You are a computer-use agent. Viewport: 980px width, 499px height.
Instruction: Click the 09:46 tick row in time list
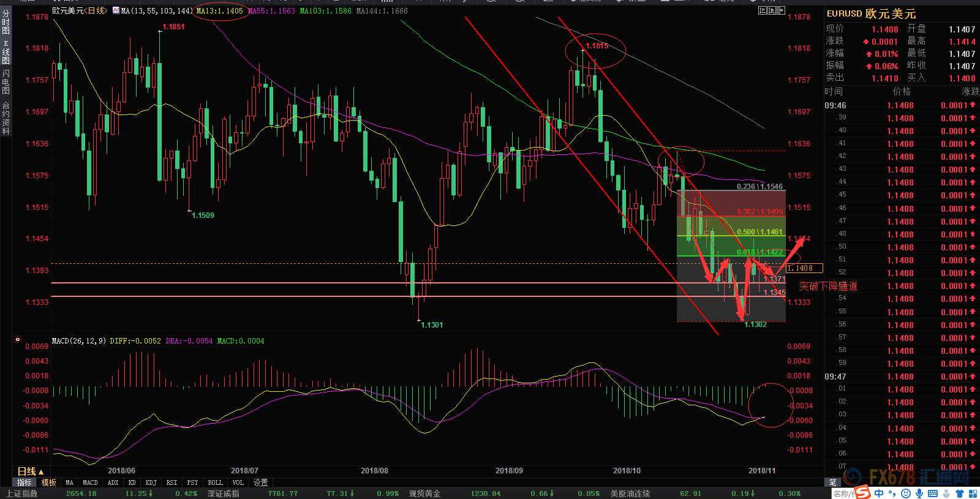point(901,105)
